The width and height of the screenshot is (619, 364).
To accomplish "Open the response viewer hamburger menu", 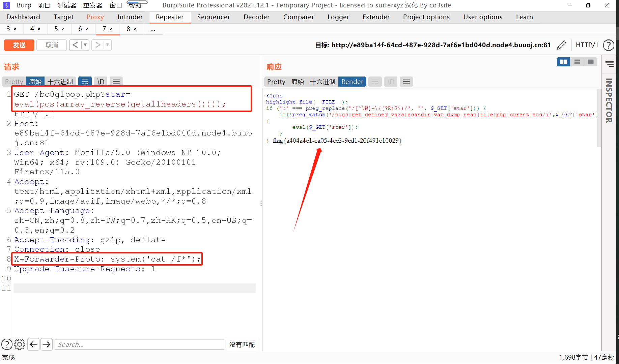I will click(x=406, y=82).
